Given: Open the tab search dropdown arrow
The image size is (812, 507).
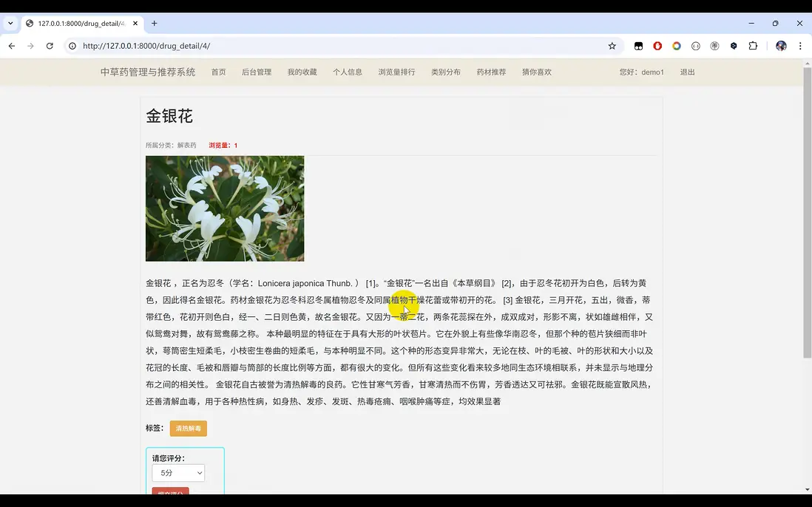Looking at the screenshot, I should (x=10, y=24).
